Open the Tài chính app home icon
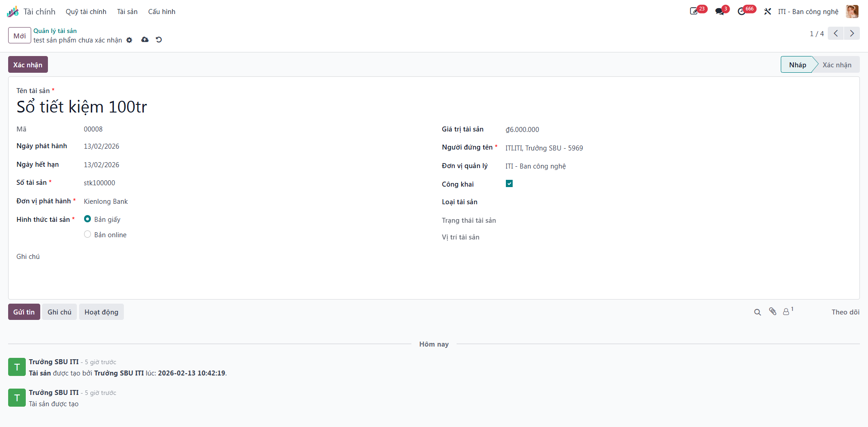The width and height of the screenshot is (868, 427). (13, 12)
